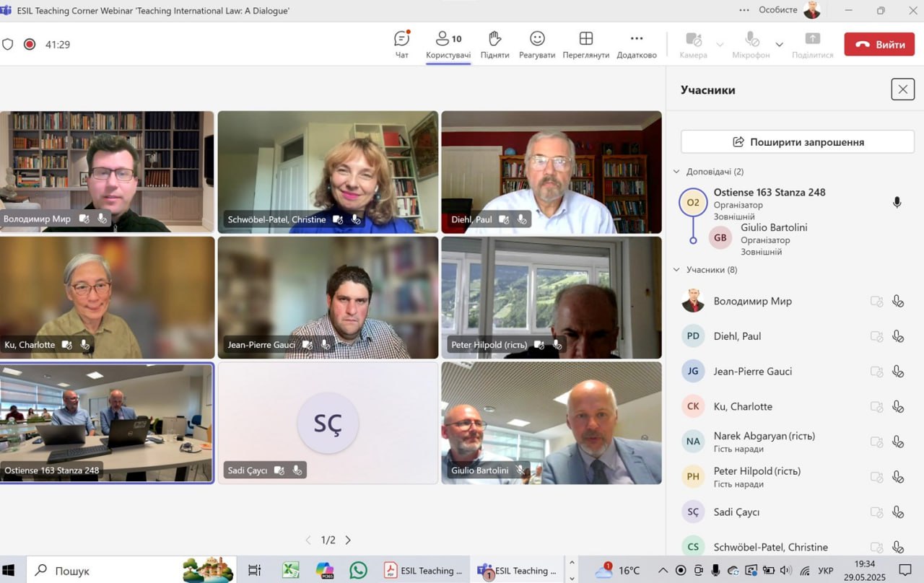Open WhatsApp from the taskbar
This screenshot has width=924, height=583.
(x=358, y=570)
